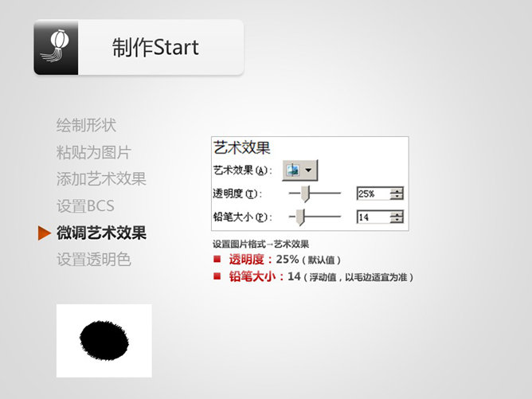
Task: Click the 透明度 25% input field
Action: point(373,194)
